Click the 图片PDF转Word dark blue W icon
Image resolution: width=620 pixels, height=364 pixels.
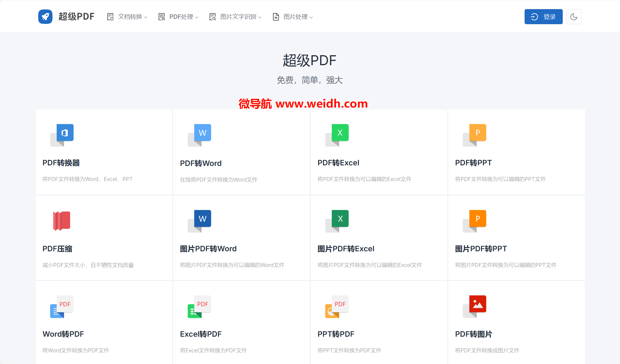199,221
